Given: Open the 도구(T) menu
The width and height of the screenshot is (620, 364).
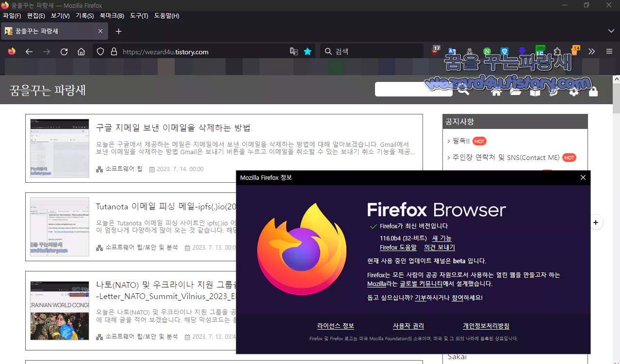Looking at the screenshot, I should point(139,16).
